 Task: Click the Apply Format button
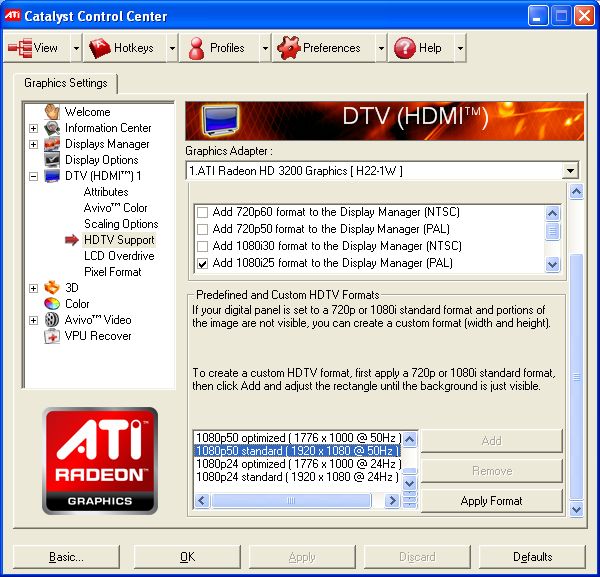point(491,501)
